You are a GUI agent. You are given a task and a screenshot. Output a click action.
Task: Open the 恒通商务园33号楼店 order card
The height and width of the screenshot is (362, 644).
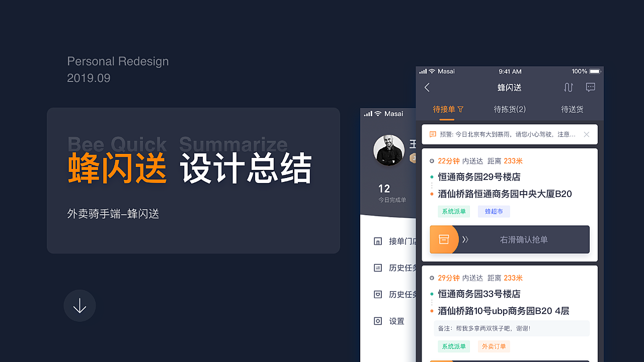pos(510,312)
